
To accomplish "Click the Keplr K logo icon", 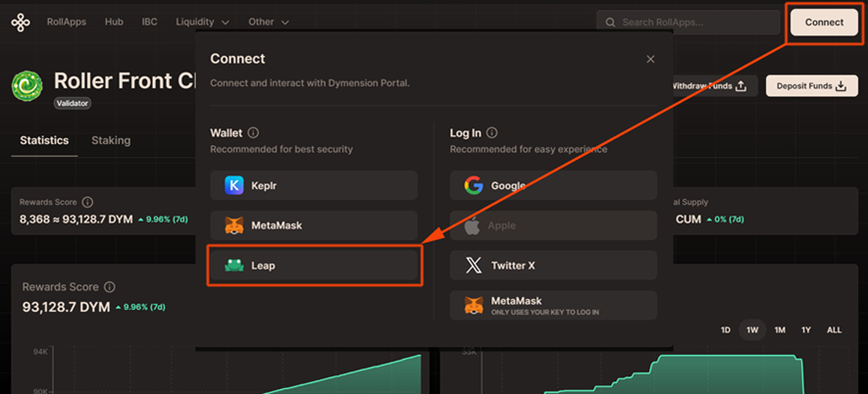I will 234,185.
